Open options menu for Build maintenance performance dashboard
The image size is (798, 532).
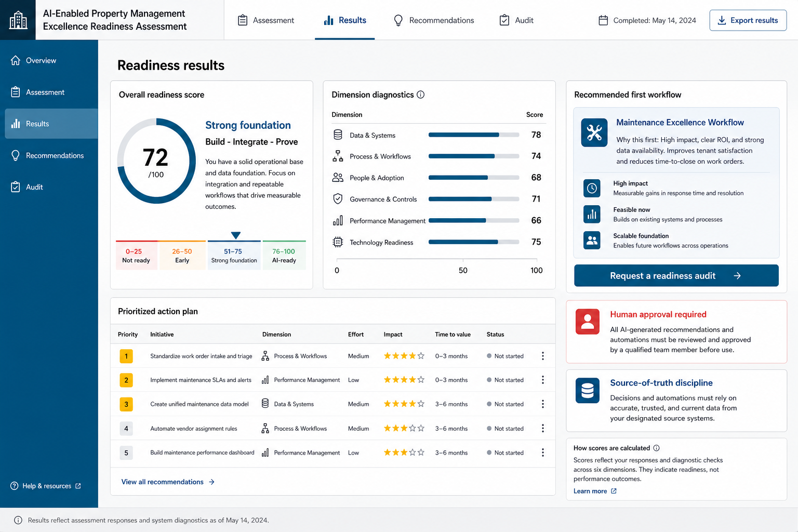tap(543, 453)
